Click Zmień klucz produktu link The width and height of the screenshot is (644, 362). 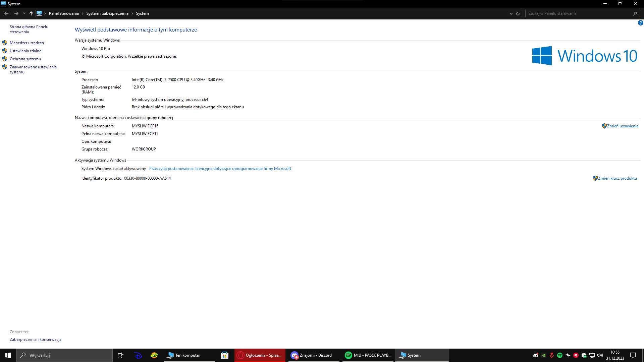coord(618,178)
